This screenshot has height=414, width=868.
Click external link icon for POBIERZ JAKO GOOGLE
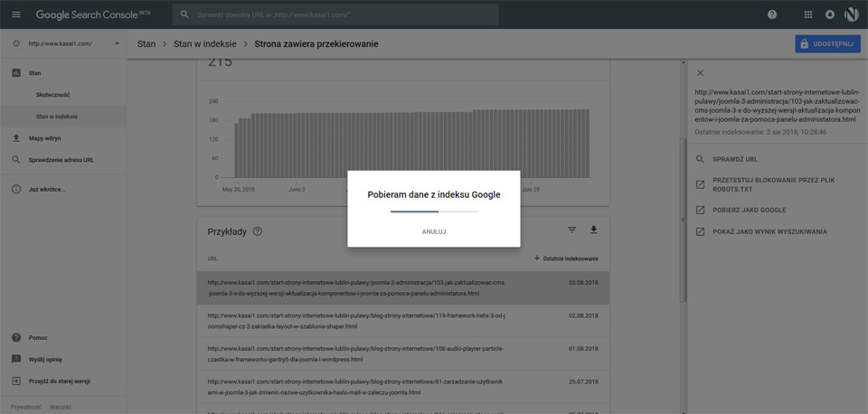point(700,211)
